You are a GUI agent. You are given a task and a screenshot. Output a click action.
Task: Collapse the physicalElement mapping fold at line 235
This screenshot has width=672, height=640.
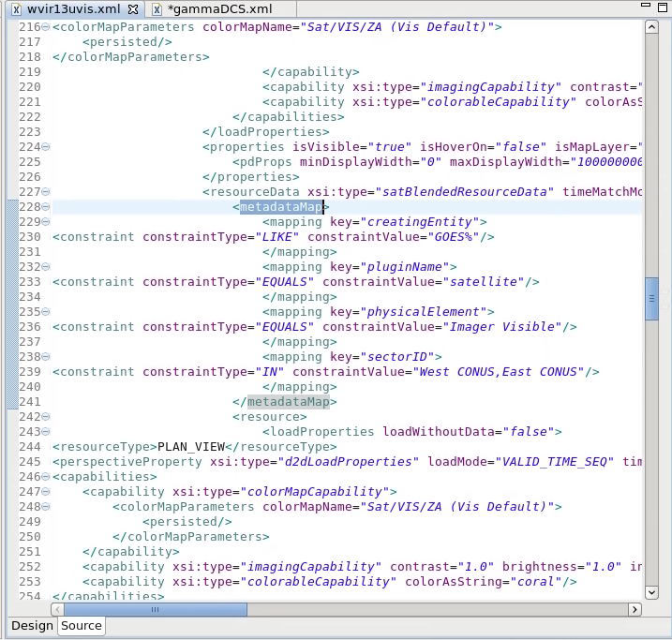pos(45,312)
